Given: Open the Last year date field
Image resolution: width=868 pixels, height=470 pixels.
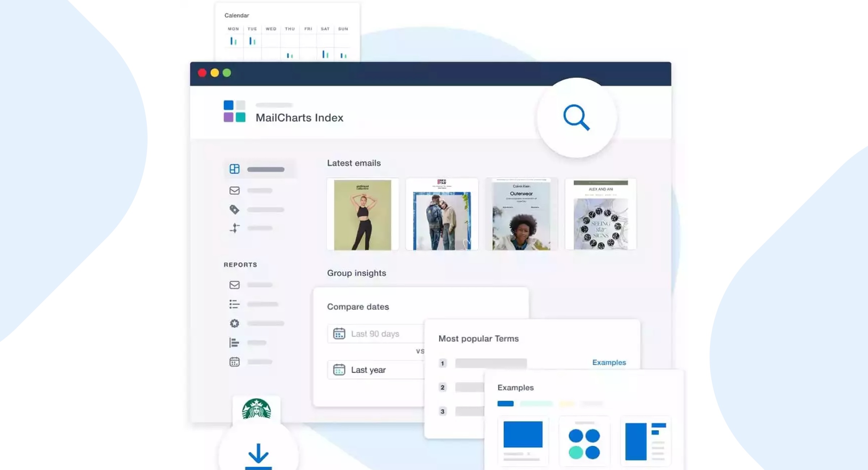Looking at the screenshot, I should (376, 369).
